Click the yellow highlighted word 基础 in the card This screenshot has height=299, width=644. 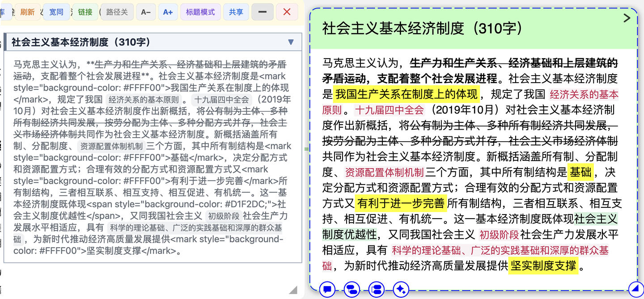(580, 172)
